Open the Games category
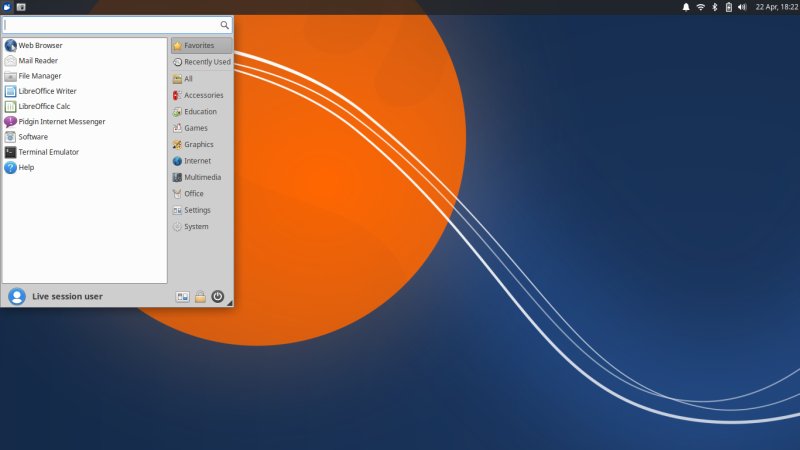This screenshot has width=800, height=450. pyautogui.click(x=202, y=128)
